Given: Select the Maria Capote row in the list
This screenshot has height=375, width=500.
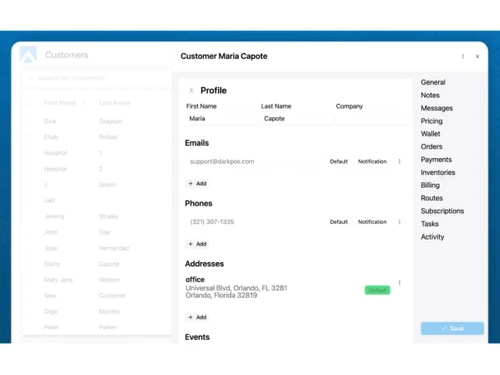Looking at the screenshot, I should point(97,264).
